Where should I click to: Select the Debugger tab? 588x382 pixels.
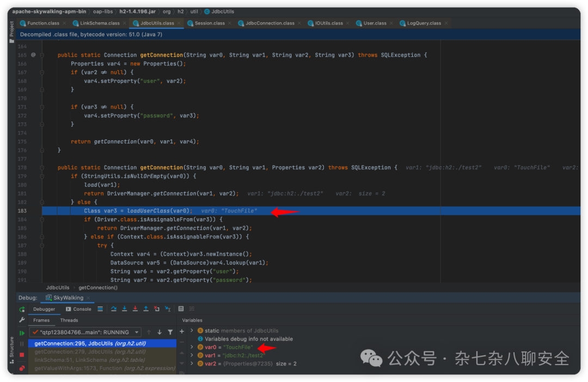click(44, 309)
